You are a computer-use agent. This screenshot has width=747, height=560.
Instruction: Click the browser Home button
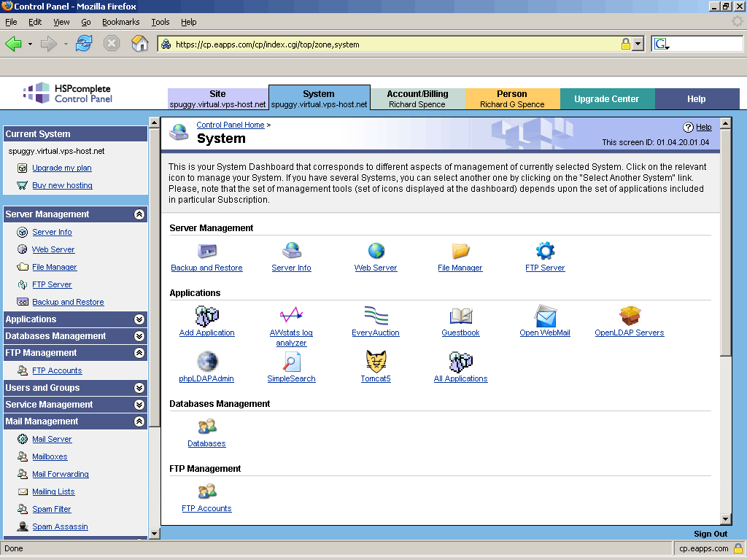pyautogui.click(x=139, y=44)
